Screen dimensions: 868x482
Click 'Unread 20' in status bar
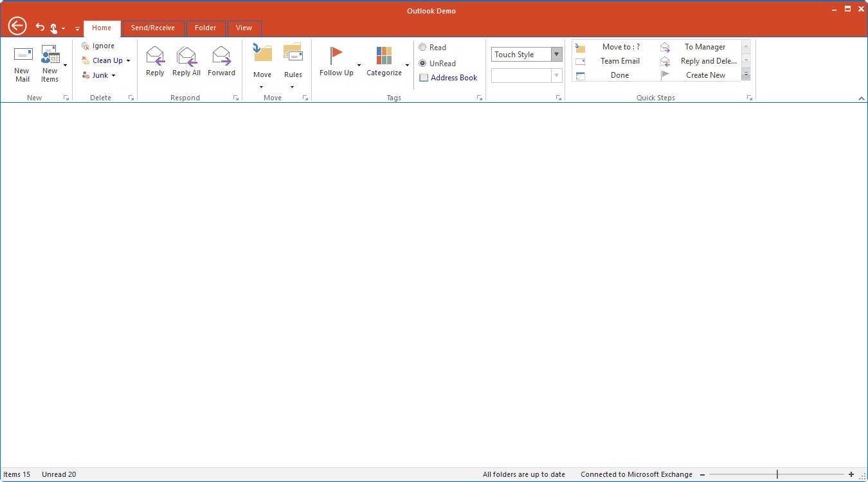(59, 474)
